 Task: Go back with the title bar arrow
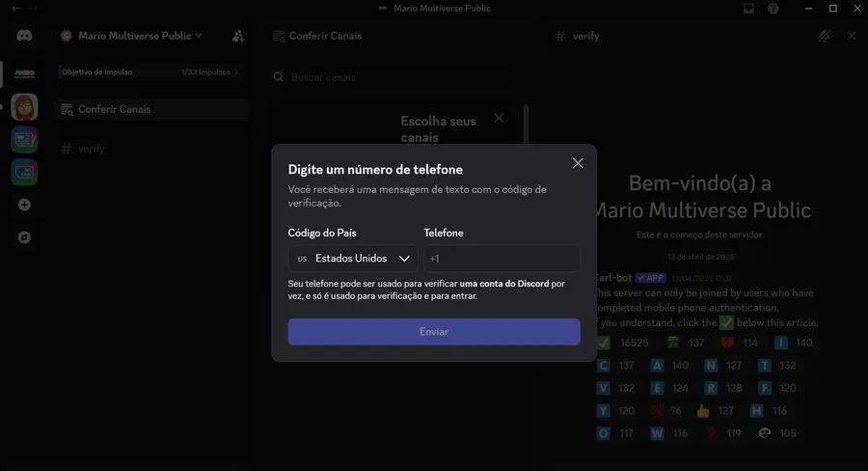[x=16, y=9]
